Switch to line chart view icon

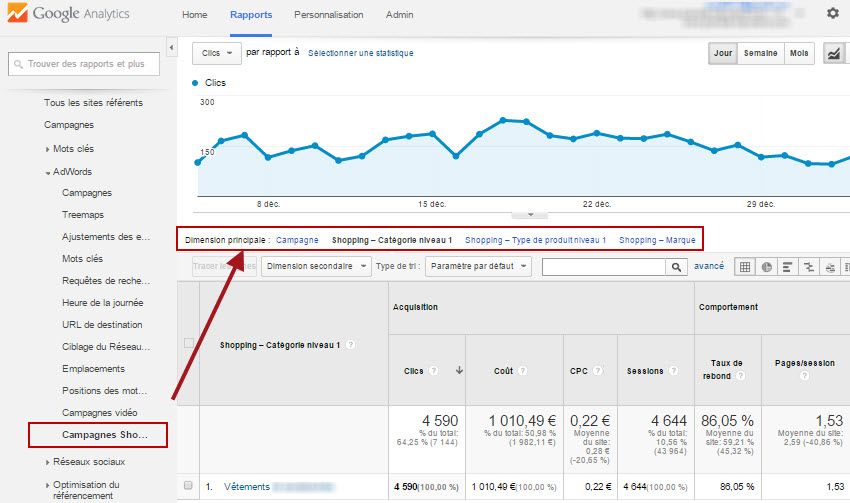click(x=834, y=53)
